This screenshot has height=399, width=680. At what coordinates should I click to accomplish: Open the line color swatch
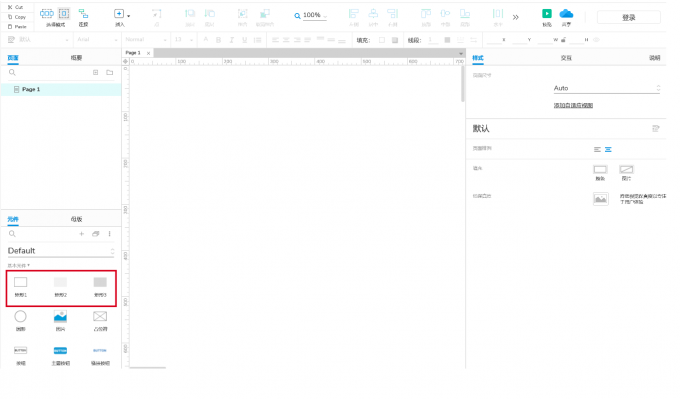click(x=447, y=40)
